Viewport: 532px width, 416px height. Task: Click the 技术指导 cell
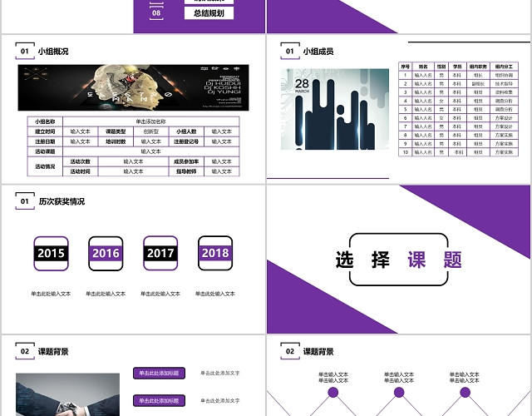point(504,83)
